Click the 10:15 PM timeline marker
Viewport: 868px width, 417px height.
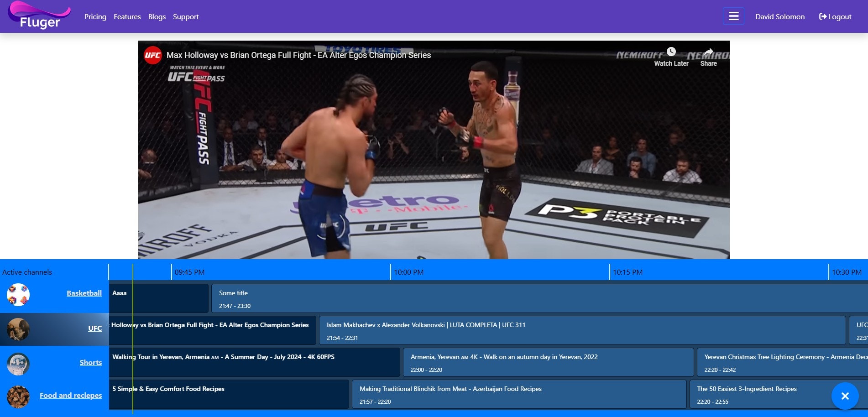[x=627, y=272]
